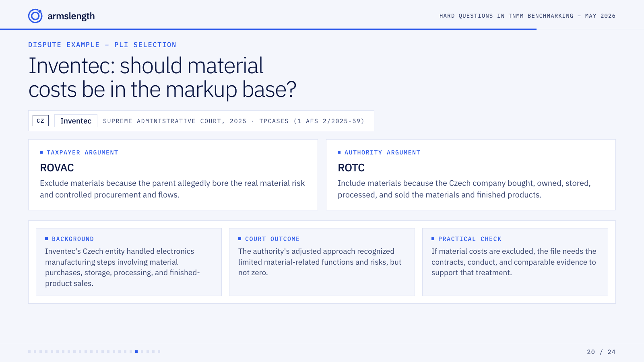Viewport: 644px width, 362px height.
Task: Click the Practical Check bullet icon
Action: pyautogui.click(x=433, y=239)
